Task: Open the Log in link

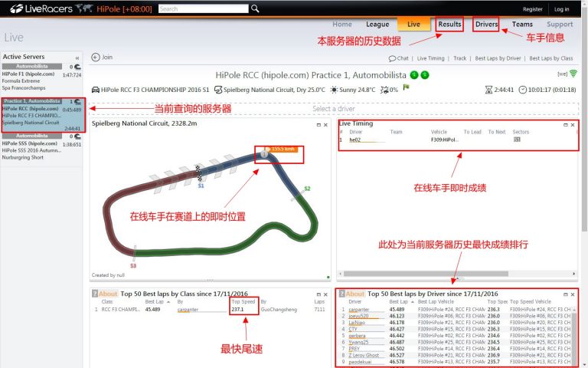Action: (x=561, y=9)
